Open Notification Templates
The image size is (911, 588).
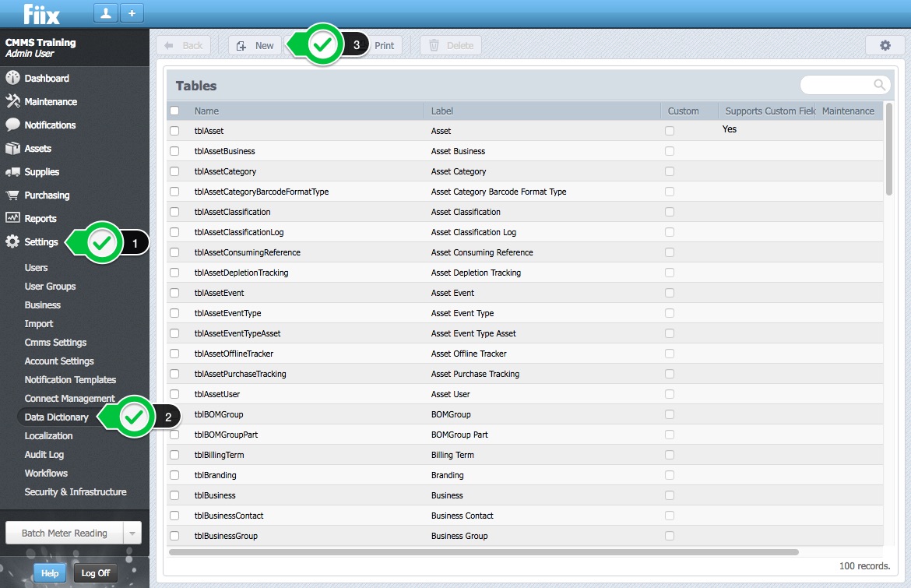point(70,379)
